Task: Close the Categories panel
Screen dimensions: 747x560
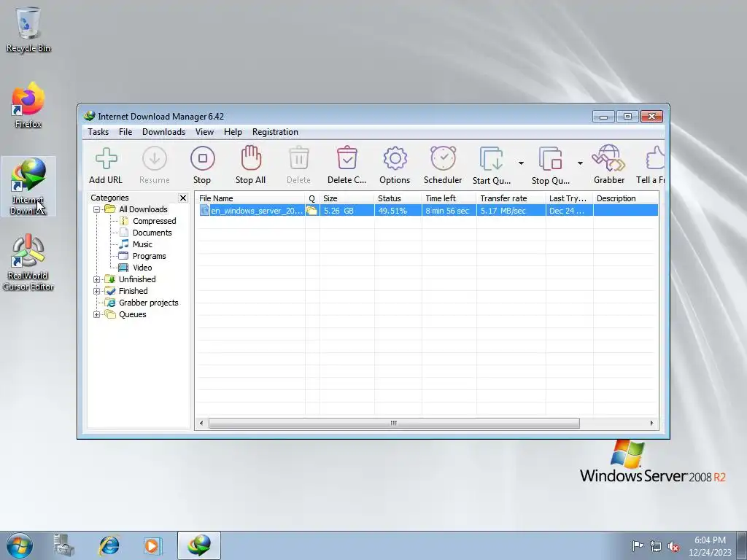Action: pyautogui.click(x=183, y=198)
